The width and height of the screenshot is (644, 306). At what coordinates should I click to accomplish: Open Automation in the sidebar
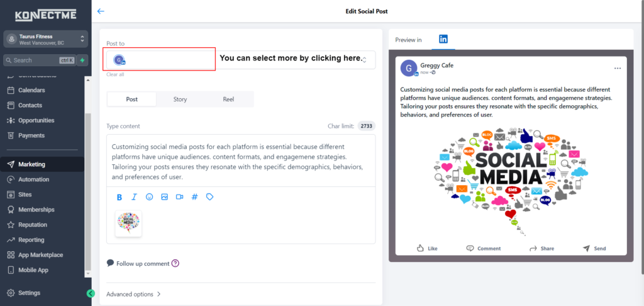click(33, 179)
